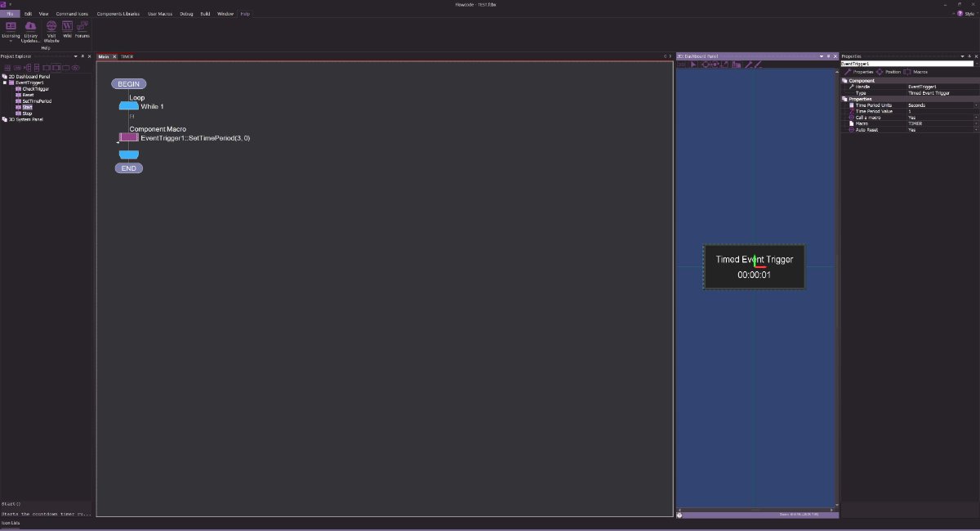Open the File menu
This screenshot has height=531, width=980.
tap(11, 14)
